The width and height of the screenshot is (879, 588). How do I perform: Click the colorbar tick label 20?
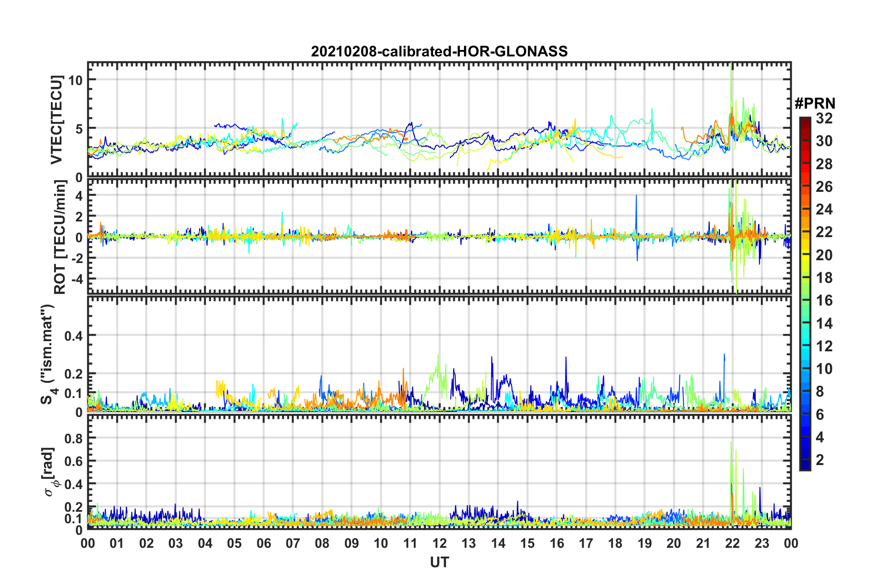(824, 255)
